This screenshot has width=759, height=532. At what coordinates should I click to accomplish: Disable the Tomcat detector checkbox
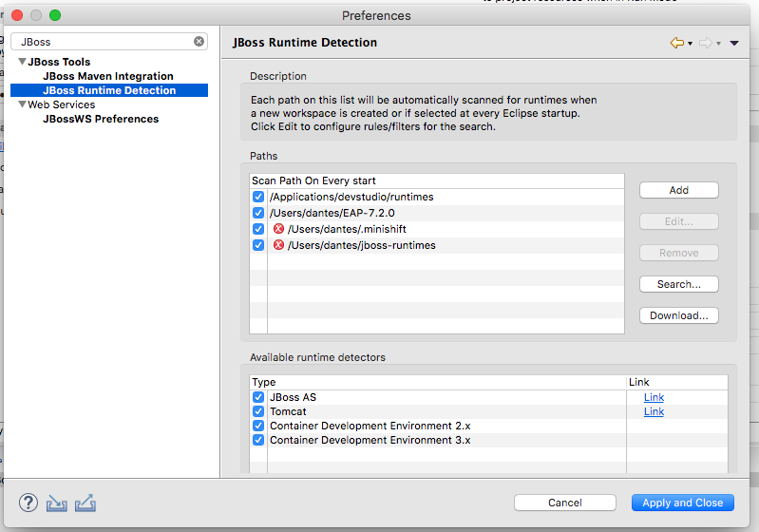click(258, 411)
